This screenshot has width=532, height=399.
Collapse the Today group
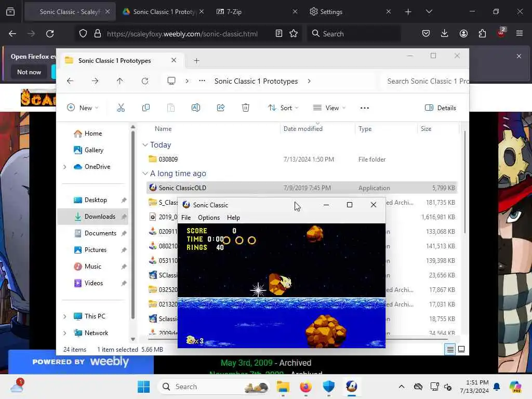pyautogui.click(x=145, y=145)
